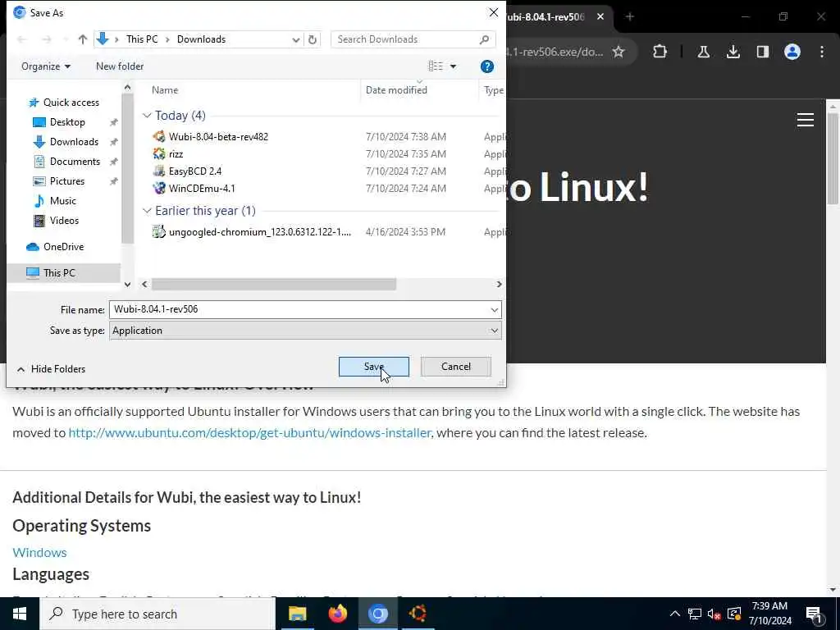Open Chrome downloads tray icon

click(x=733, y=52)
